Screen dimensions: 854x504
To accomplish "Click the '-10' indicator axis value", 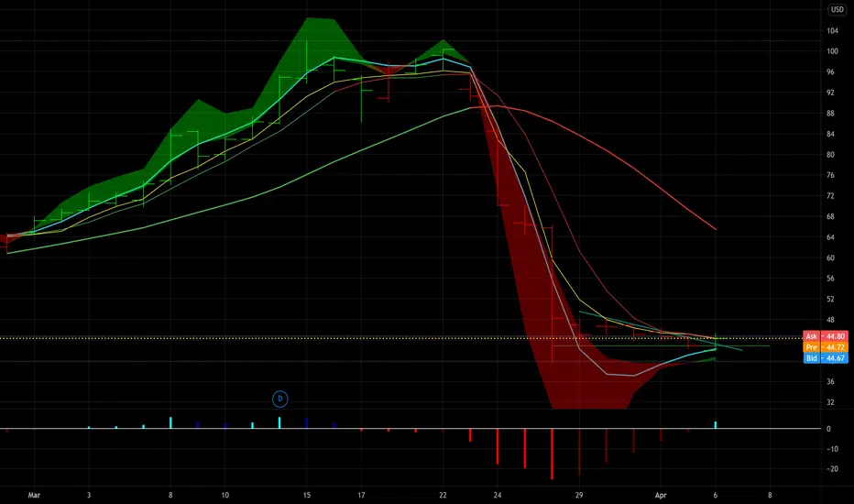I will point(832,449).
